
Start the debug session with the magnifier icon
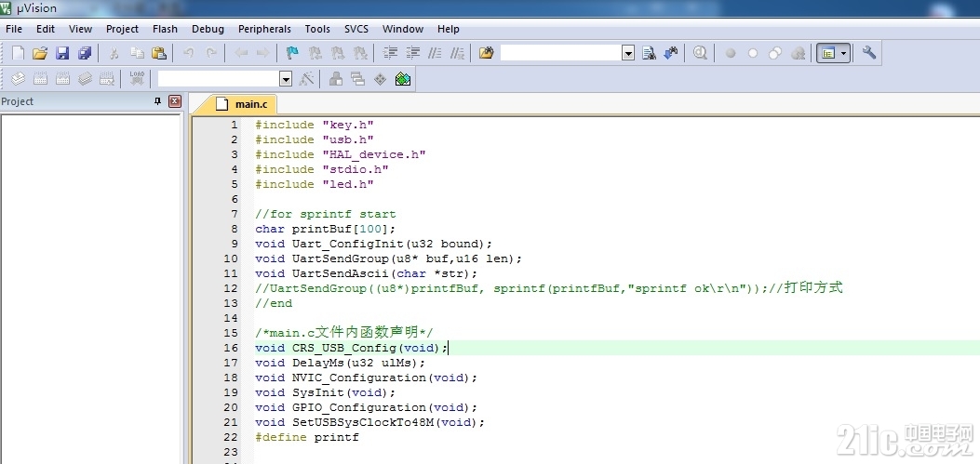700,53
